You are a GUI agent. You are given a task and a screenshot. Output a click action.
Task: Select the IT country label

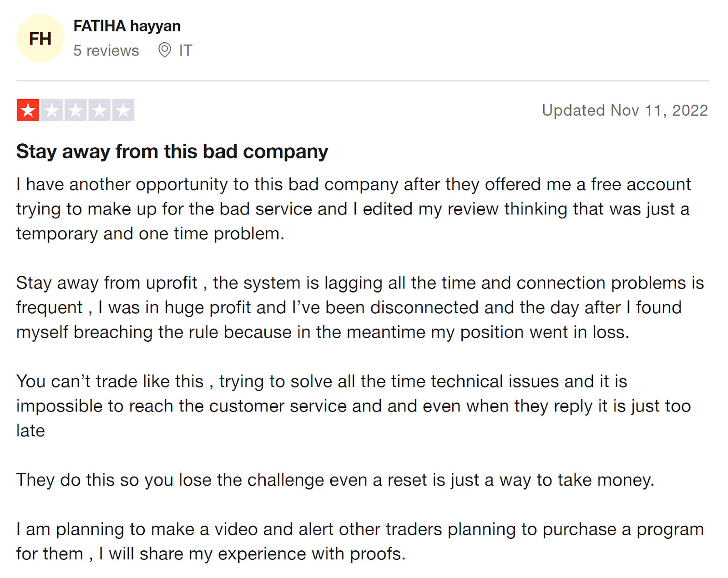pyautogui.click(x=186, y=50)
